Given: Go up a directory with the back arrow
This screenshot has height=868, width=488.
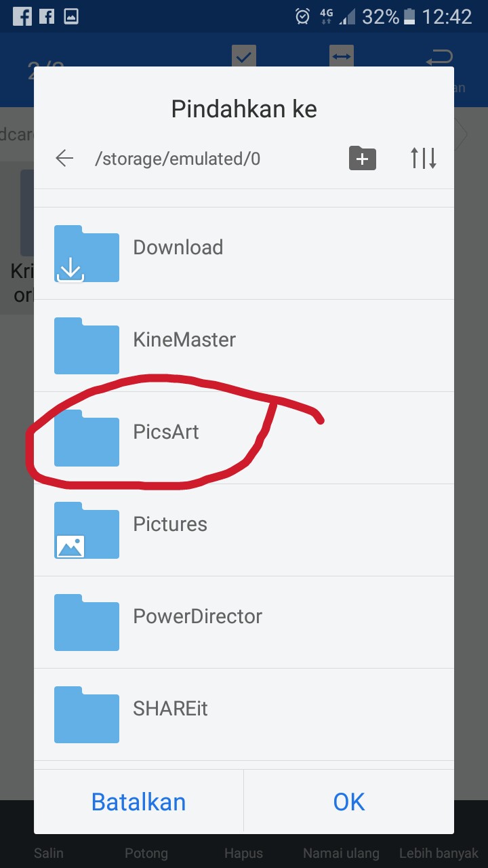Looking at the screenshot, I should coord(64,158).
